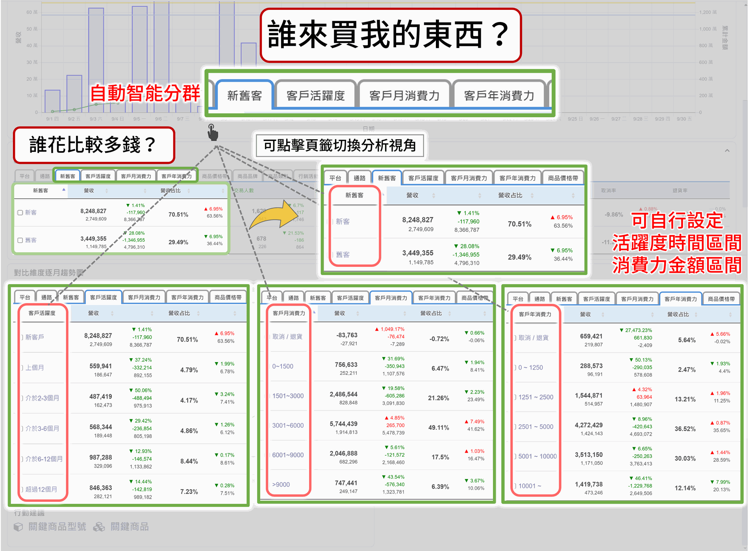Open 商品價格帶 tab in the enlarged 新舊客 panel
This screenshot has height=551, width=756.
click(x=563, y=178)
